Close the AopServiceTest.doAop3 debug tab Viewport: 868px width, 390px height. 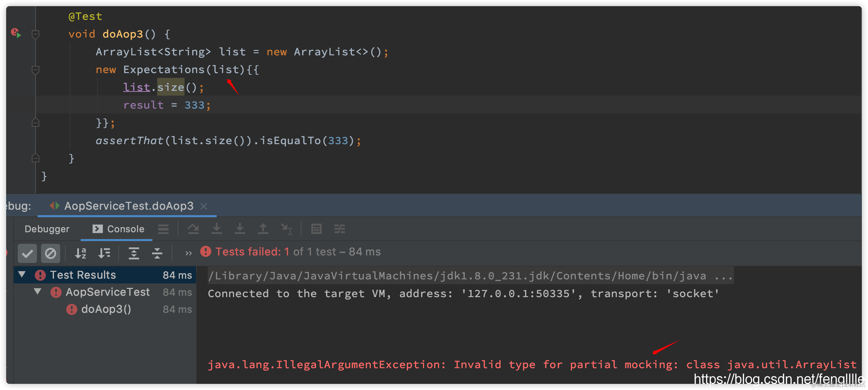point(204,206)
